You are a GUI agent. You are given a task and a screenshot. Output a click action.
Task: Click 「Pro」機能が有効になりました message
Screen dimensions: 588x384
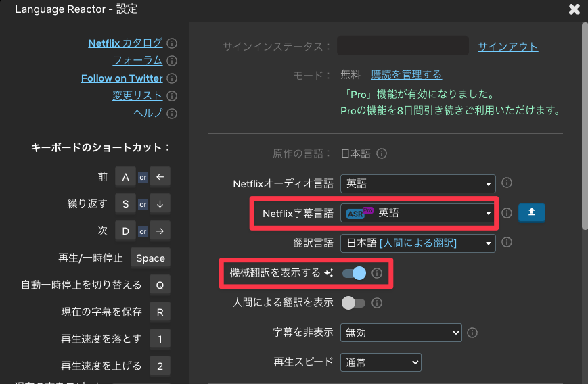click(x=419, y=94)
